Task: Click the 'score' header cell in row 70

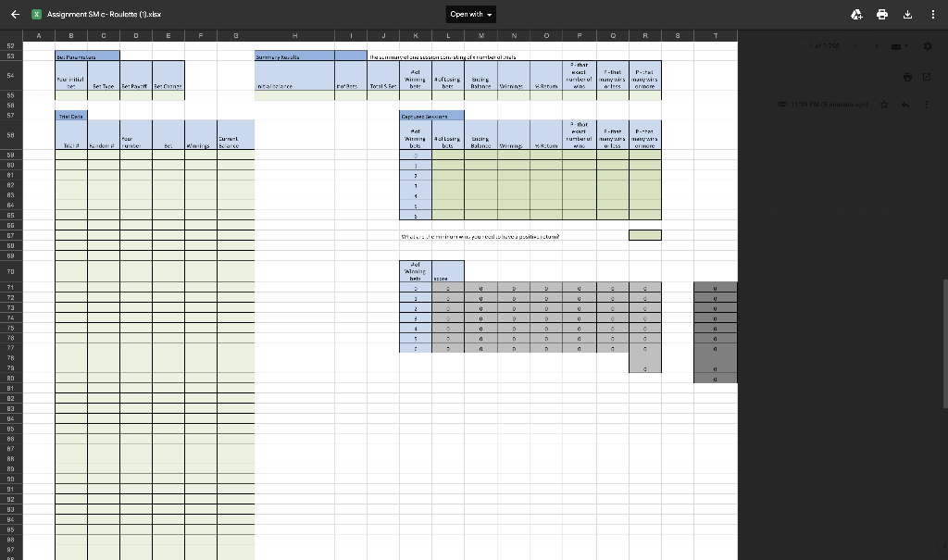Action: [448, 271]
